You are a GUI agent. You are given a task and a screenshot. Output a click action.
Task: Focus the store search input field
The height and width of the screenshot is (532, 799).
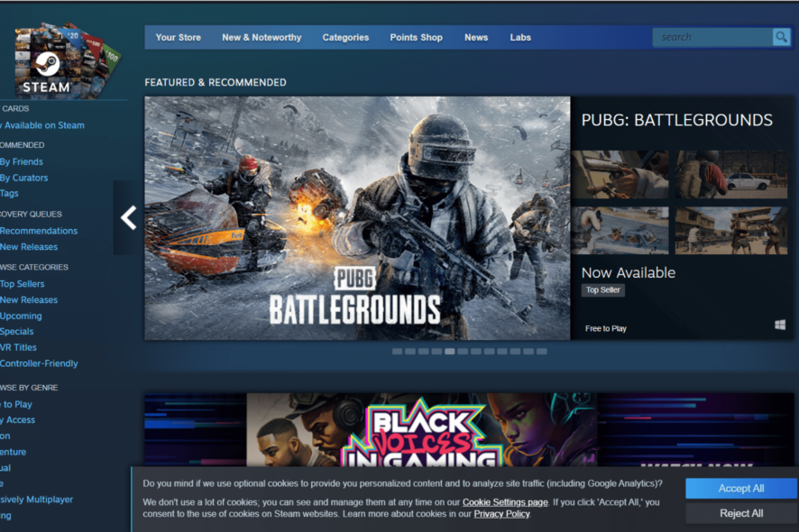point(712,37)
